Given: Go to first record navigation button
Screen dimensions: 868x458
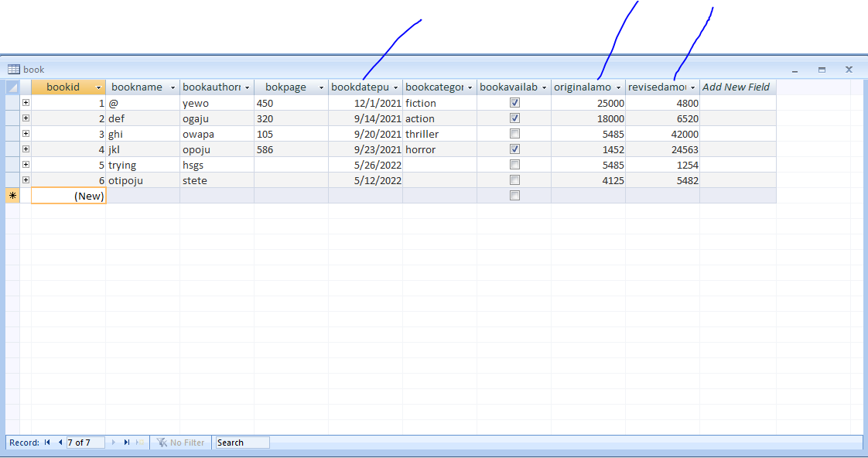Looking at the screenshot, I should 48,443.
